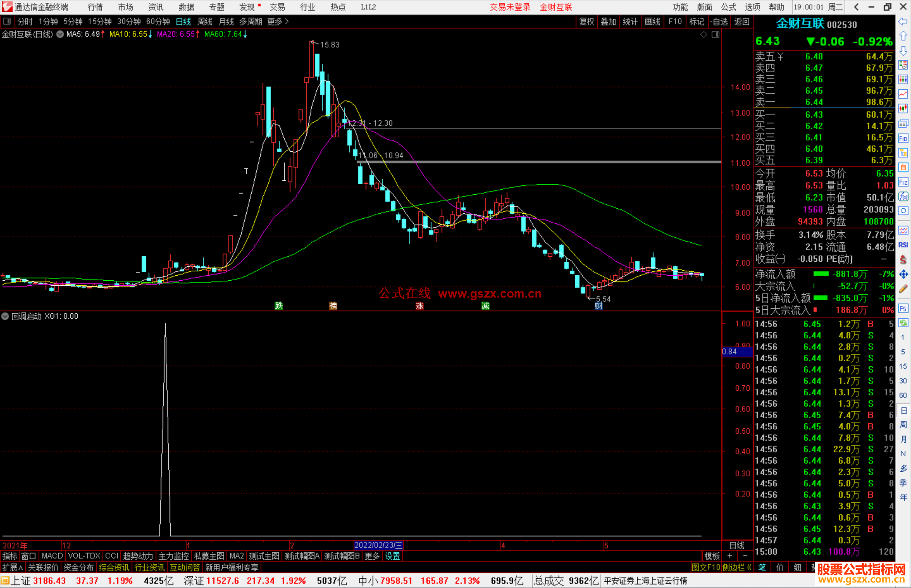Image resolution: width=911 pixels, height=588 pixels.
Task: Click the 0.84 value marker on indicator axis
Action: tap(737, 352)
